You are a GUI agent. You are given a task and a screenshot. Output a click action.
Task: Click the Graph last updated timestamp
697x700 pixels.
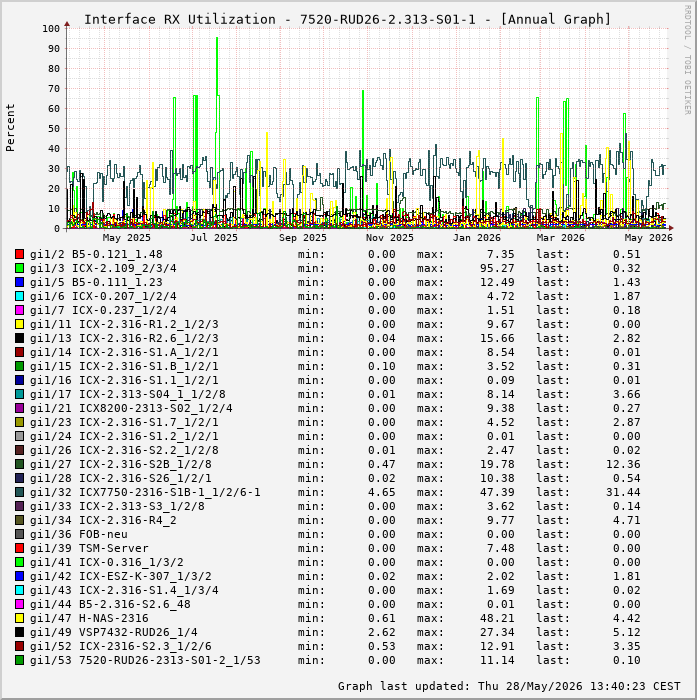click(x=509, y=686)
